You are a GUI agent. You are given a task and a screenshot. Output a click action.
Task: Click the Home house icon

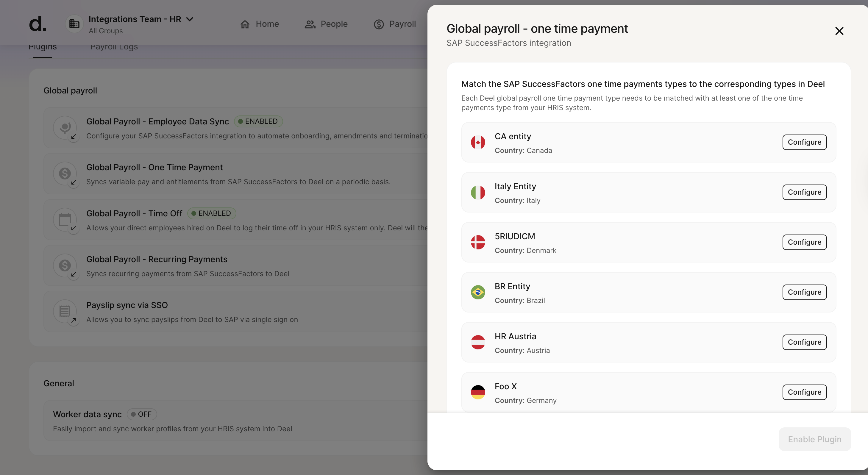pyautogui.click(x=245, y=24)
